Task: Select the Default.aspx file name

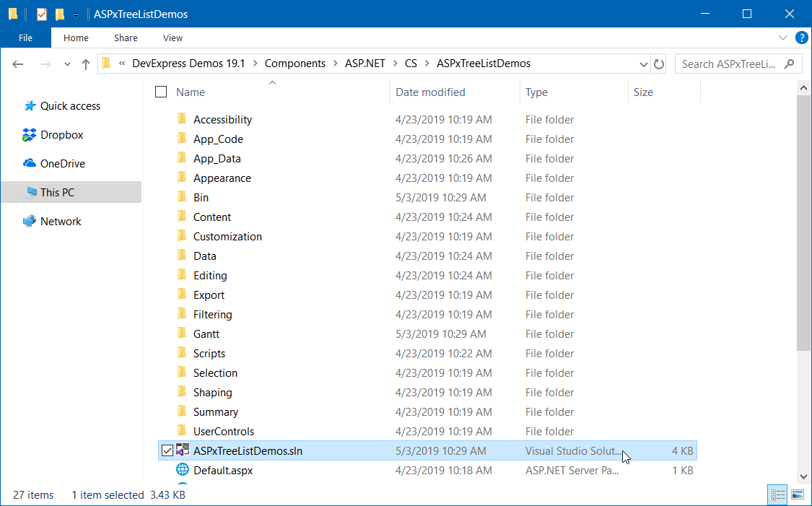Action: coord(223,471)
